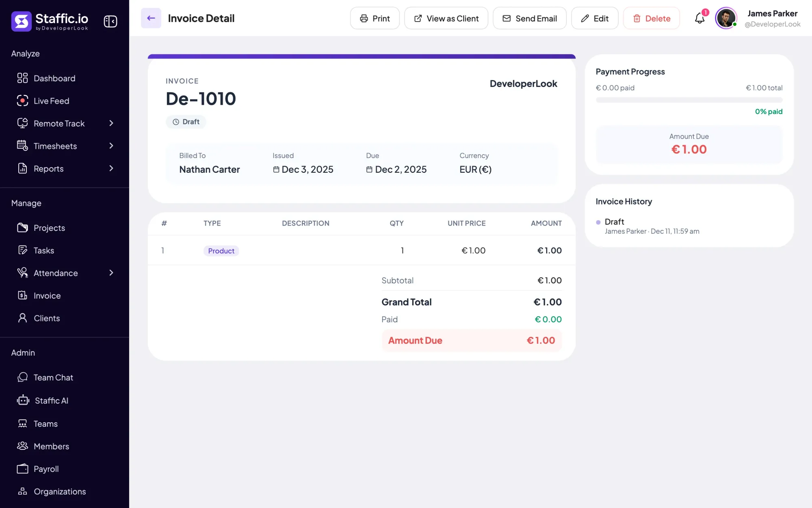Click the View as Client button
This screenshot has height=508, width=812.
(446, 18)
